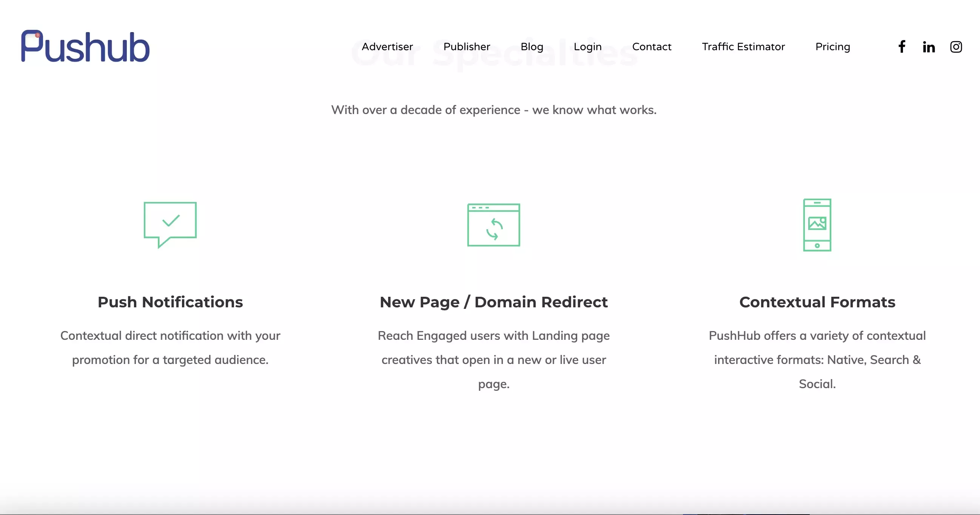Click the Contextual Formats heading
The height and width of the screenshot is (515, 980).
click(817, 302)
